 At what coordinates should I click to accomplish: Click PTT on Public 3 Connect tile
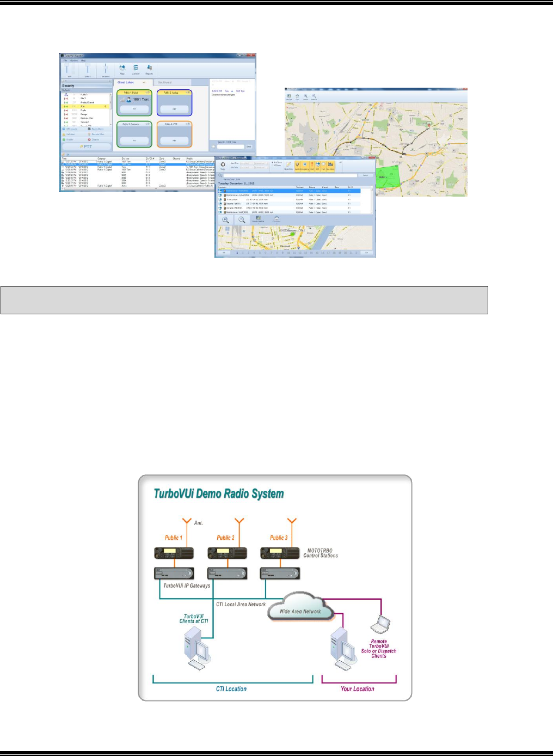pos(134,141)
